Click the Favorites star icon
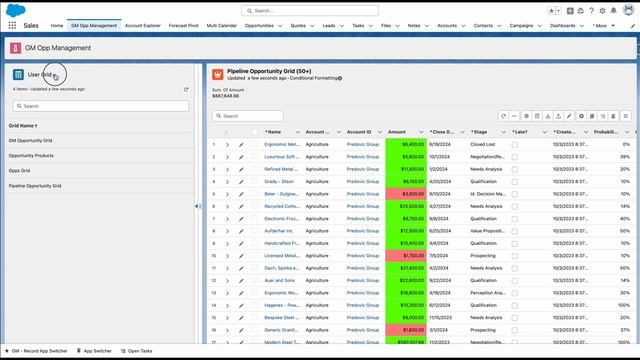Screen dimensions: 640x360 [551, 11]
